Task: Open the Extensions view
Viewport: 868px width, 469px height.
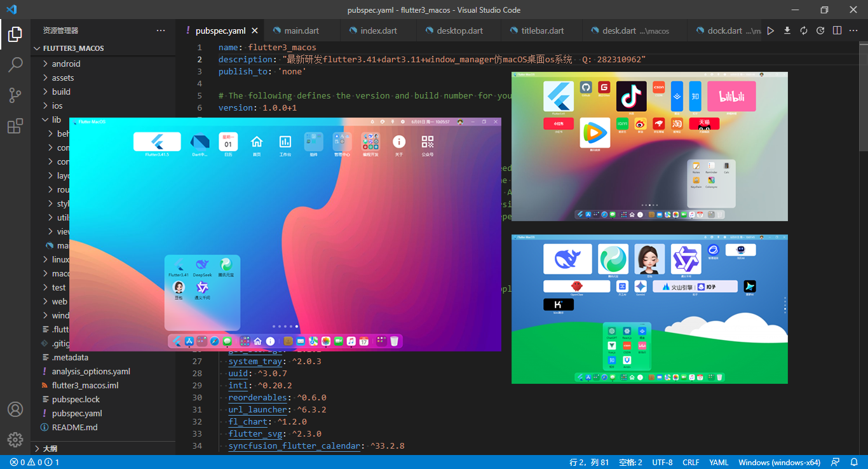Action: [x=15, y=126]
